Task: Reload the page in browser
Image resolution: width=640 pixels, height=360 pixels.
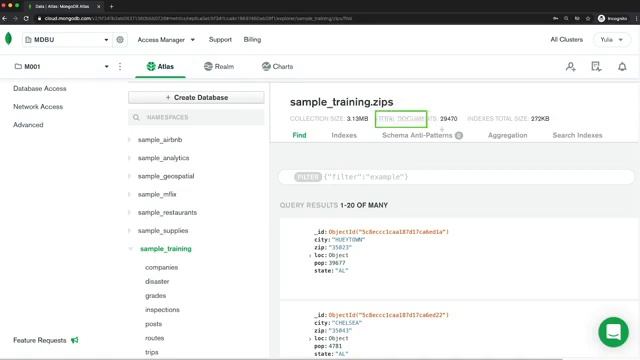Action: (x=26, y=18)
